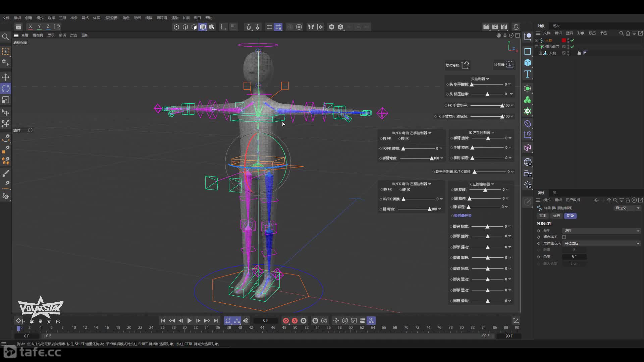This screenshot has height=362, width=644.
Task: Toggle the Z axis lock icon
Action: tap(48, 26)
